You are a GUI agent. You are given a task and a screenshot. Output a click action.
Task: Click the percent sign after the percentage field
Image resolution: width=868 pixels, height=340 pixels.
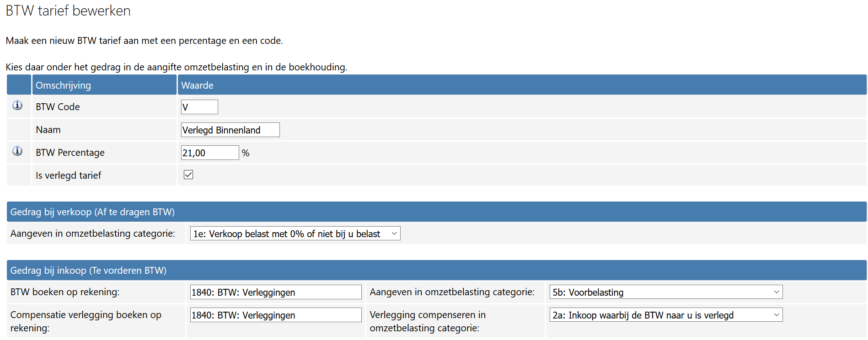click(246, 153)
